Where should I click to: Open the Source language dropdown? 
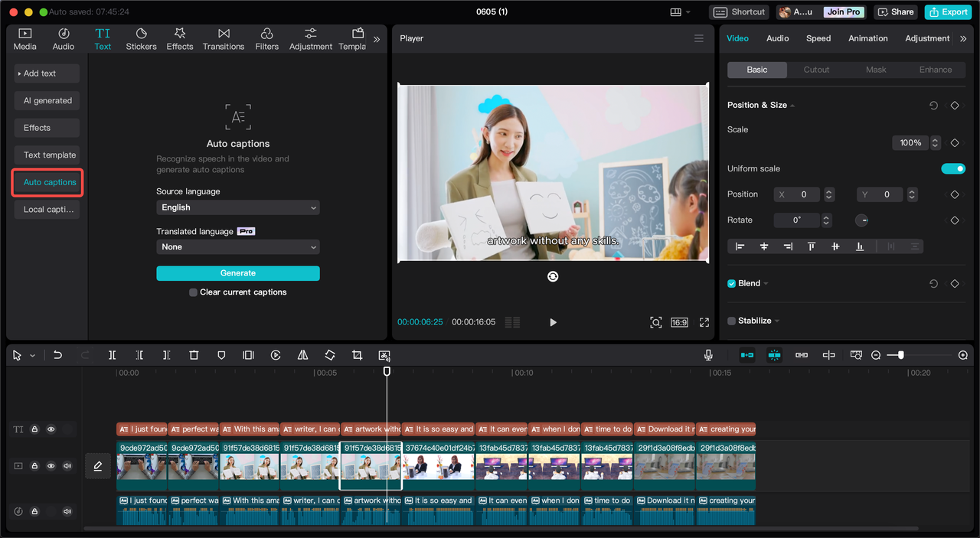pos(237,207)
